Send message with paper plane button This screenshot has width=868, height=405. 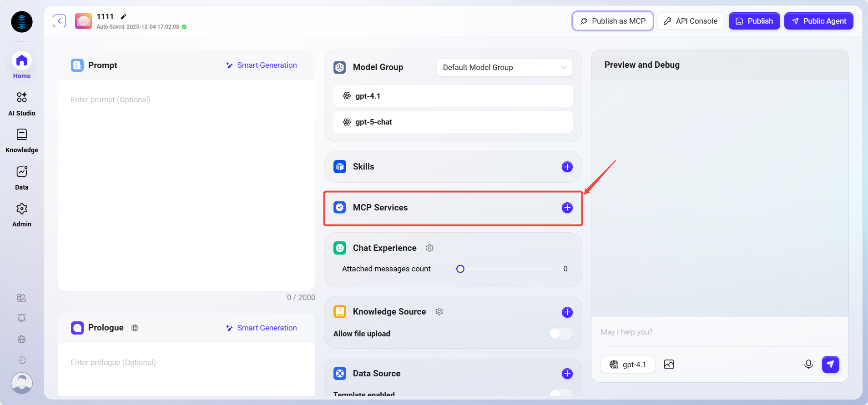830,365
